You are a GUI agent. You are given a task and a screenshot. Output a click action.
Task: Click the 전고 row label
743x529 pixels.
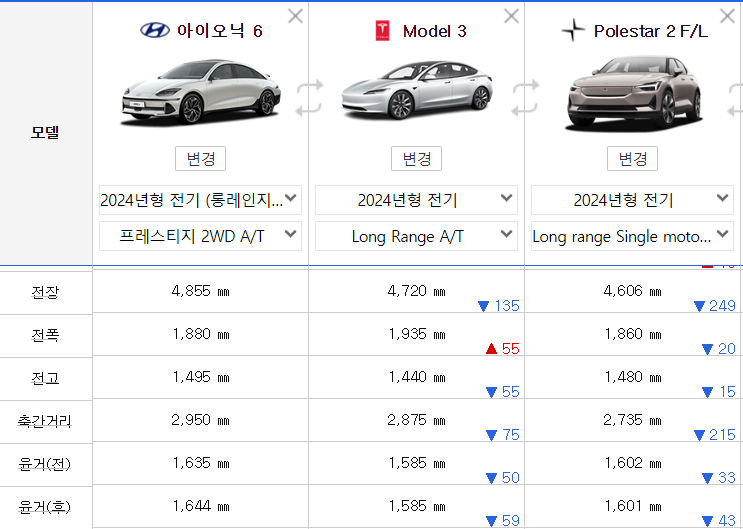[45, 378]
